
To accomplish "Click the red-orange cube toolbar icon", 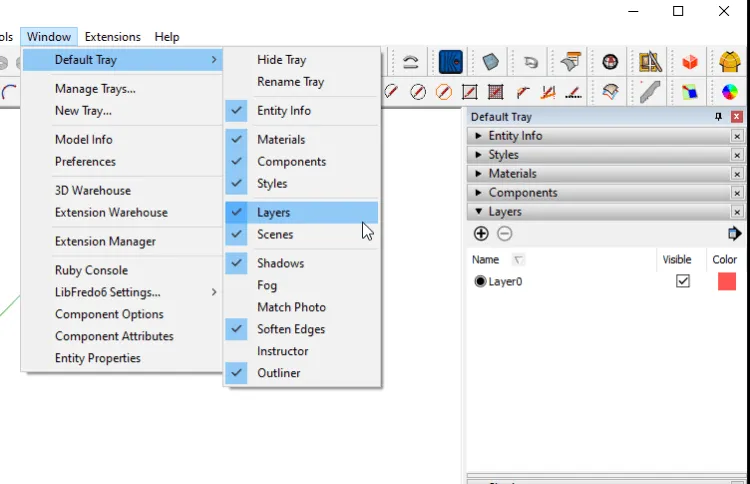I will [690, 62].
